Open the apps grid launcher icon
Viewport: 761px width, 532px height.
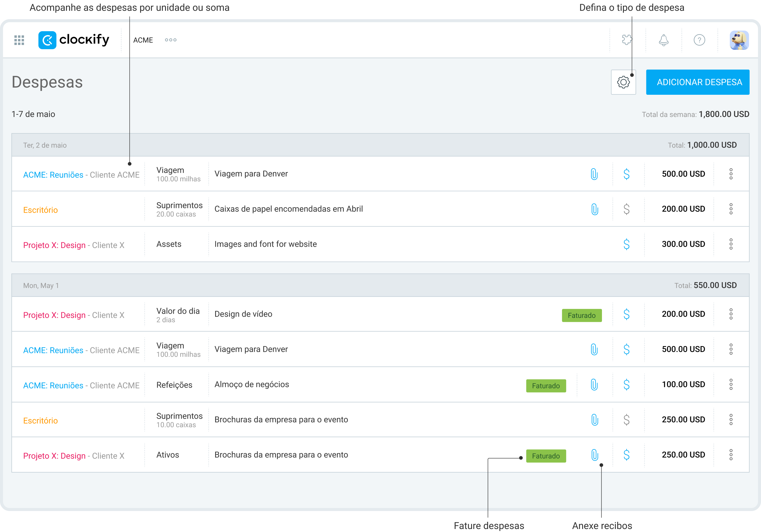(19, 40)
